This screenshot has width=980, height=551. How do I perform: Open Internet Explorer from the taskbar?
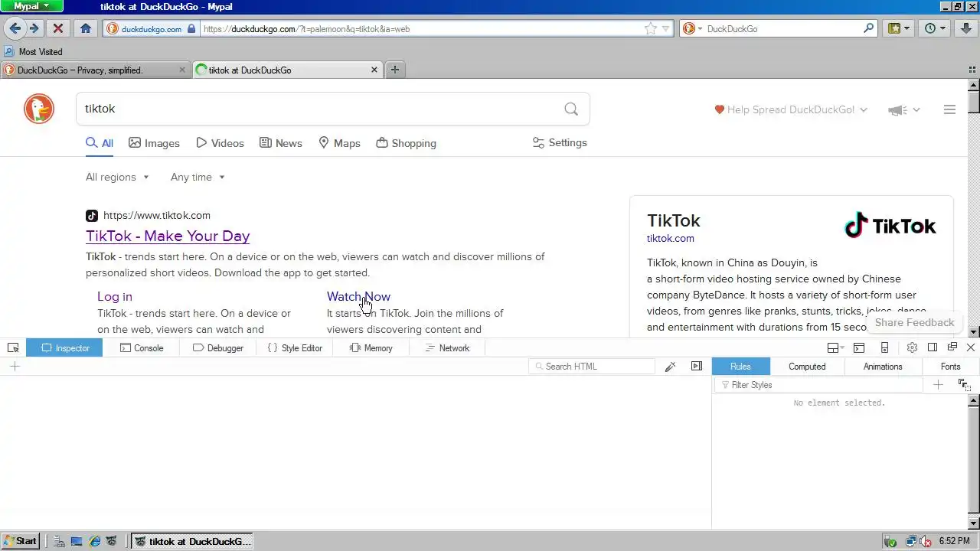pyautogui.click(x=95, y=541)
